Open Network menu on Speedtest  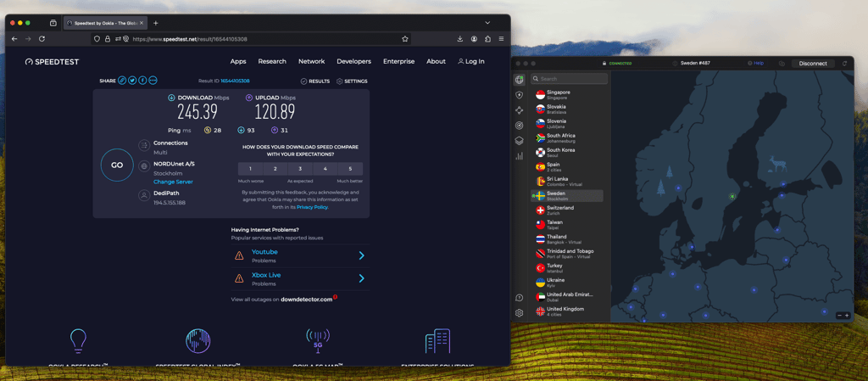[x=312, y=61]
